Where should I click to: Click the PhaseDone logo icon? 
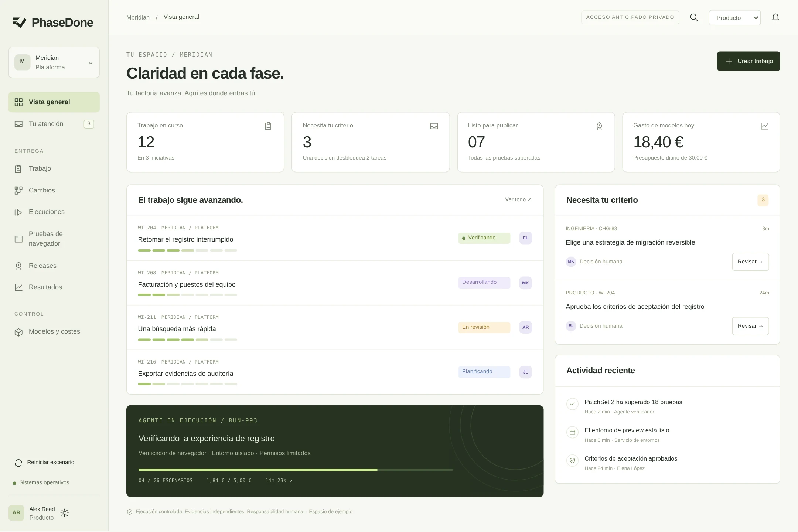point(20,23)
